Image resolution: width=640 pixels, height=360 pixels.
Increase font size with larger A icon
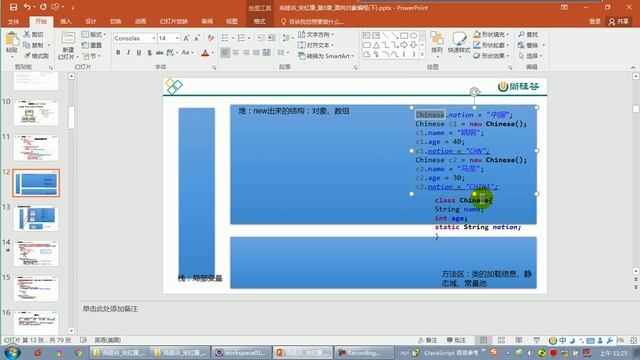click(186, 38)
